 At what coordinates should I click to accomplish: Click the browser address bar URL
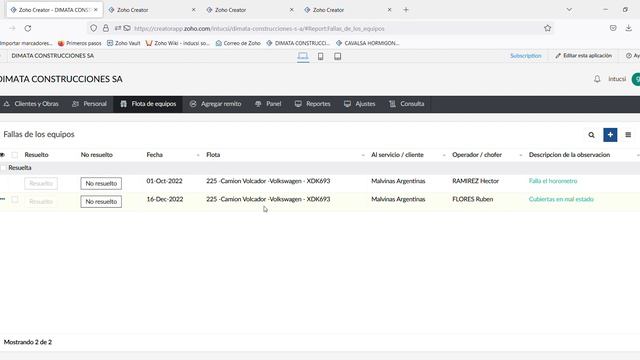point(259,29)
